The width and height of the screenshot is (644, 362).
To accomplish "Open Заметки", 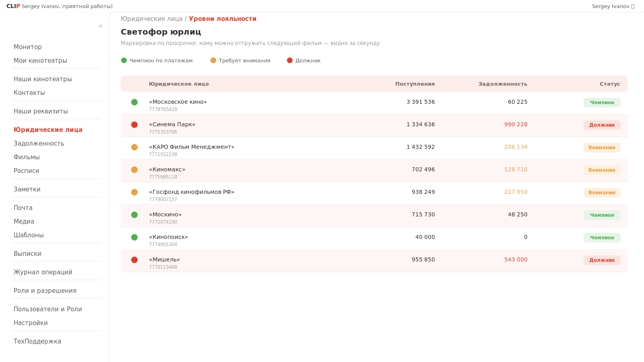I will pyautogui.click(x=27, y=189).
